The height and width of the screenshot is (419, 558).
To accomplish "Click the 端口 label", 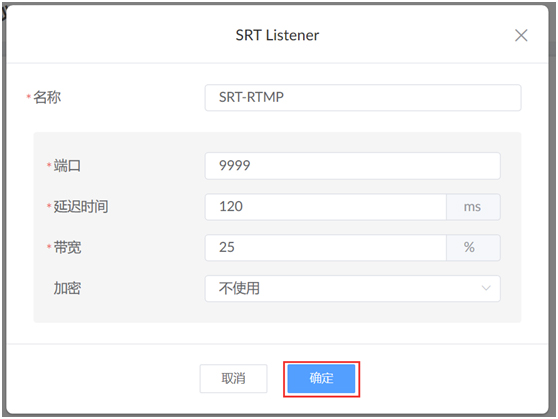I will point(67,166).
